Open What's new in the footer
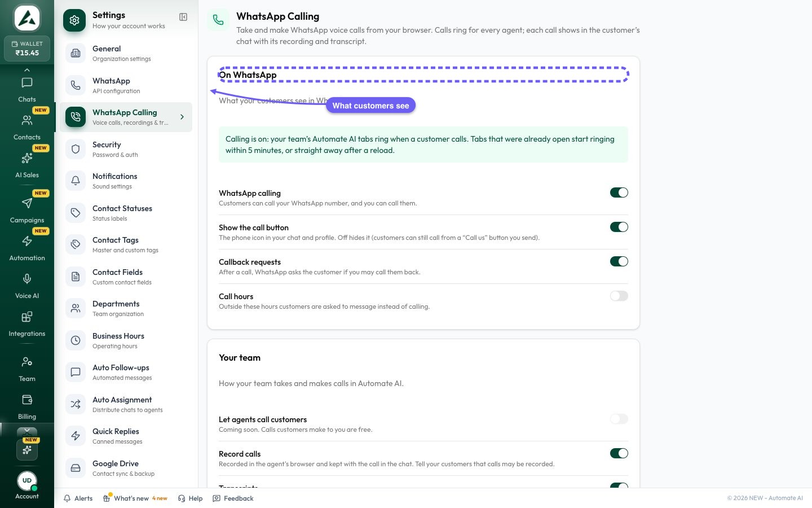 click(135, 498)
